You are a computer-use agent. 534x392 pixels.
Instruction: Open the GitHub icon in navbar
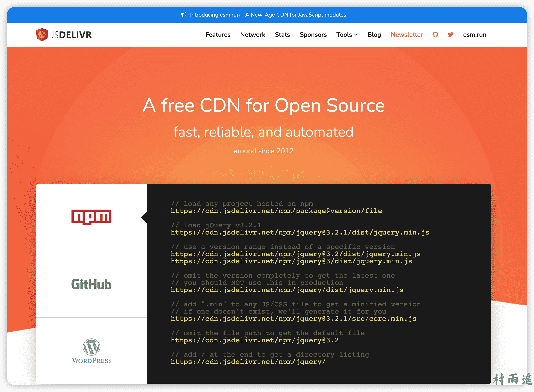point(435,35)
